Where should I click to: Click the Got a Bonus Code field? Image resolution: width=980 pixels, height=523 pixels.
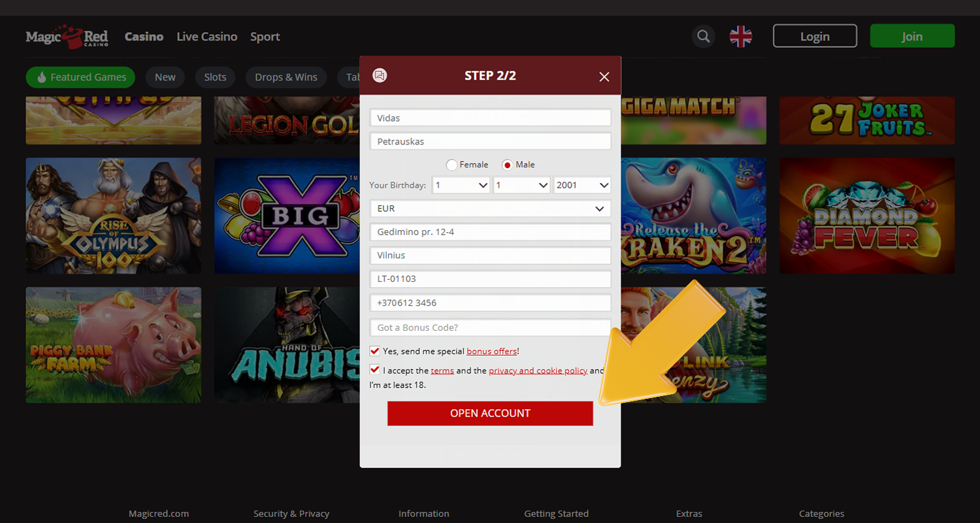[x=490, y=328]
